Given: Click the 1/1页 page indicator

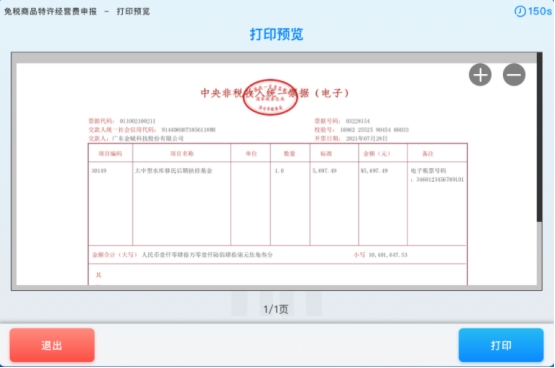Looking at the screenshot, I should pyautogui.click(x=276, y=309).
